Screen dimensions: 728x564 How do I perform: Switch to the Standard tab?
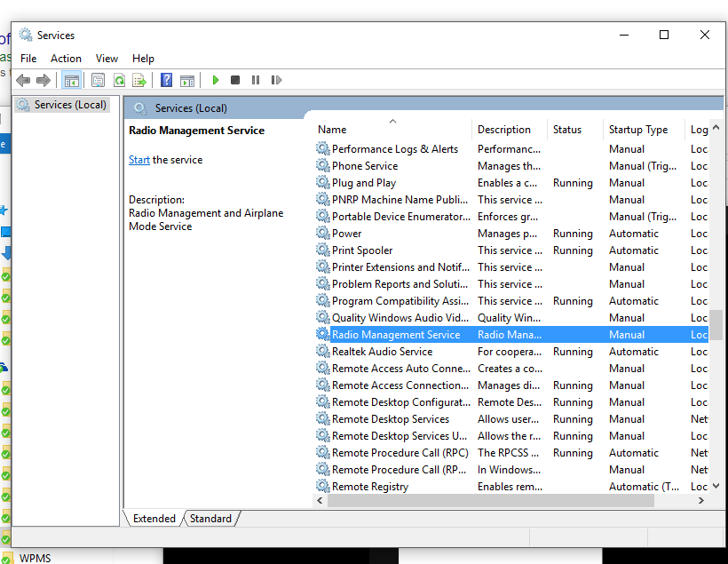click(x=210, y=519)
